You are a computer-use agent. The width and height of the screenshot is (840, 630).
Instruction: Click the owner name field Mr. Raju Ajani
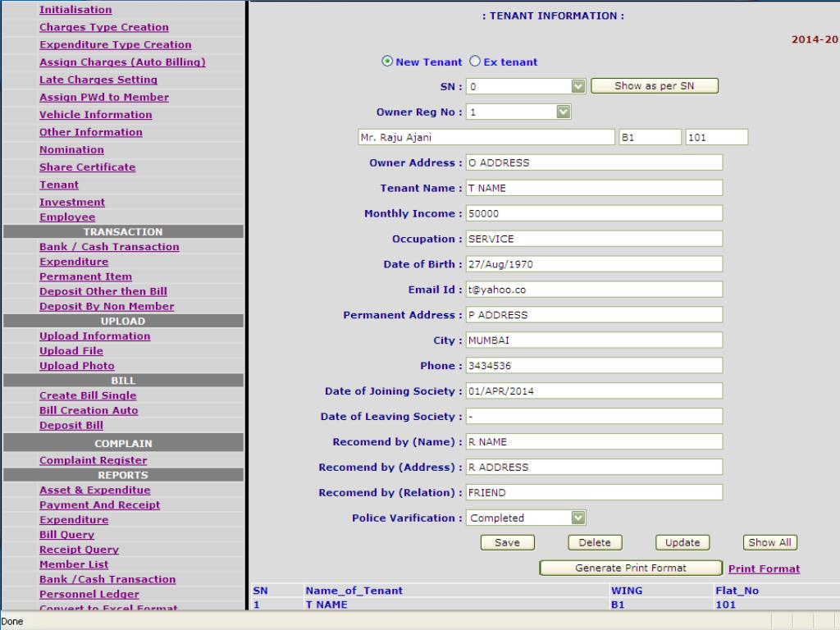tap(486, 137)
